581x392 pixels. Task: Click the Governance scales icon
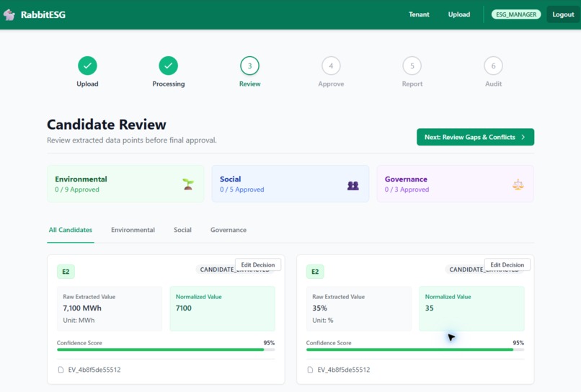518,184
